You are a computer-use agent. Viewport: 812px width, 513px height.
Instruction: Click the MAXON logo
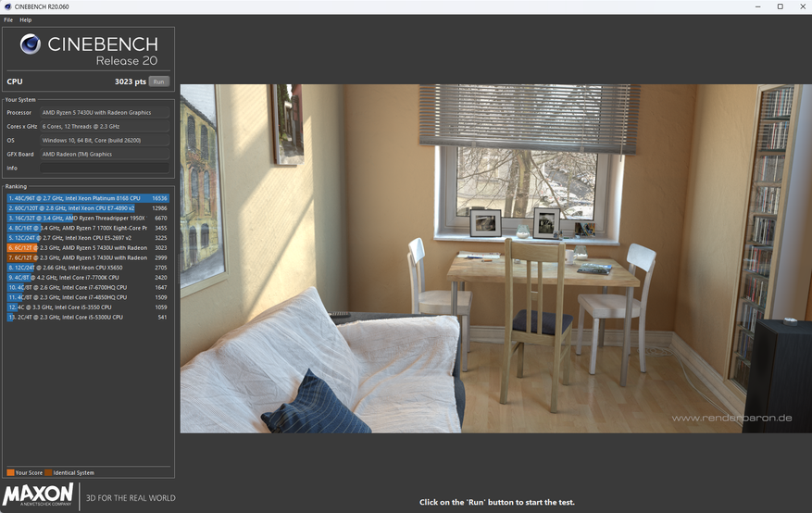38,494
